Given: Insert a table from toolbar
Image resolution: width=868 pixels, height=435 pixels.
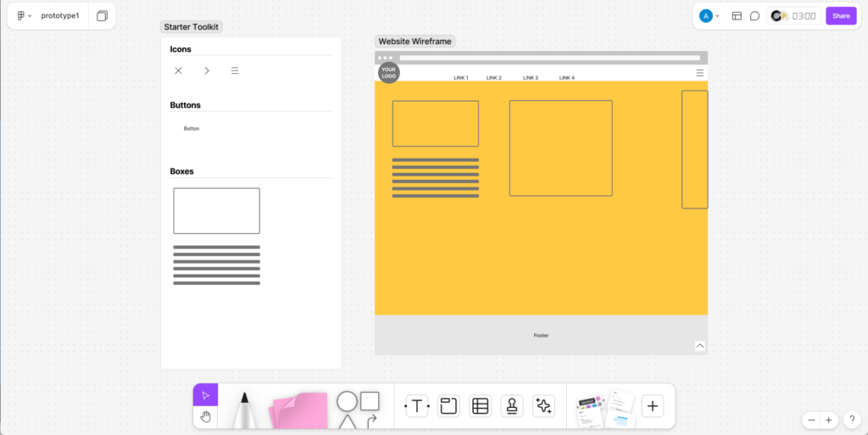Looking at the screenshot, I should pyautogui.click(x=480, y=406).
